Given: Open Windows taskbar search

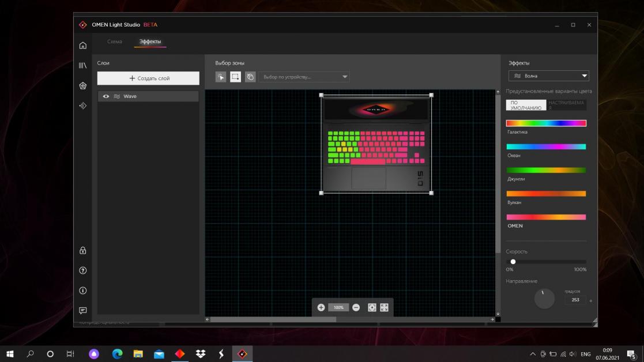Looking at the screenshot, I should [30, 354].
